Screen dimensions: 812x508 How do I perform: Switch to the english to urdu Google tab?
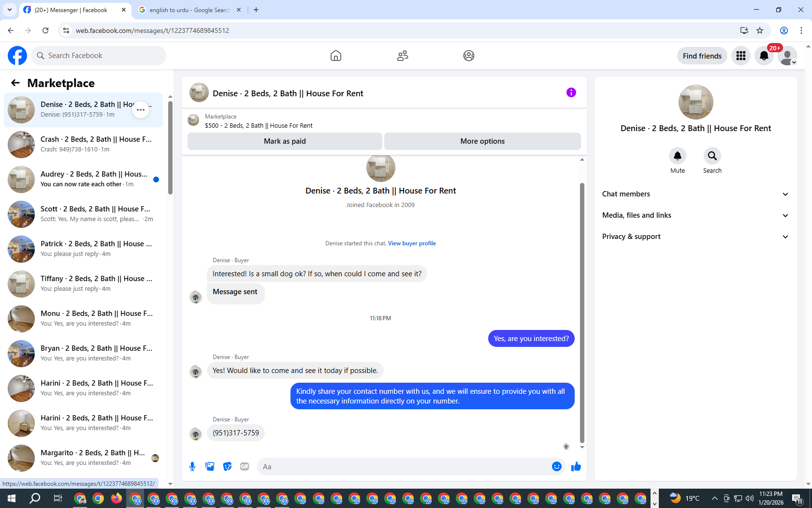click(189, 10)
